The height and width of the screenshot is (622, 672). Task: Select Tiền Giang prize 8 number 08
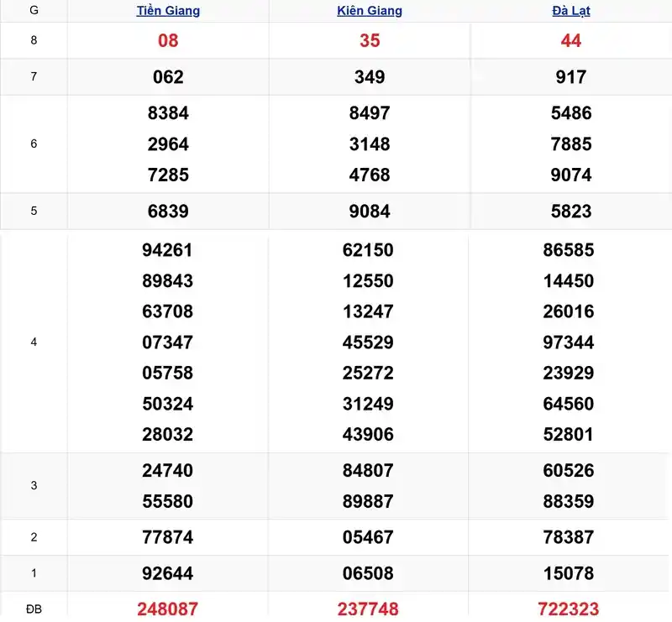coord(168,40)
